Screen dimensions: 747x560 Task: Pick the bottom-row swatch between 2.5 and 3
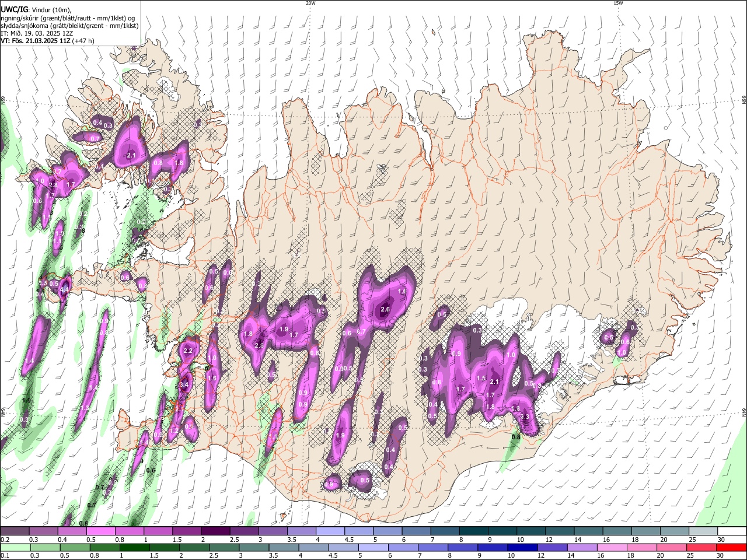pyautogui.click(x=224, y=548)
